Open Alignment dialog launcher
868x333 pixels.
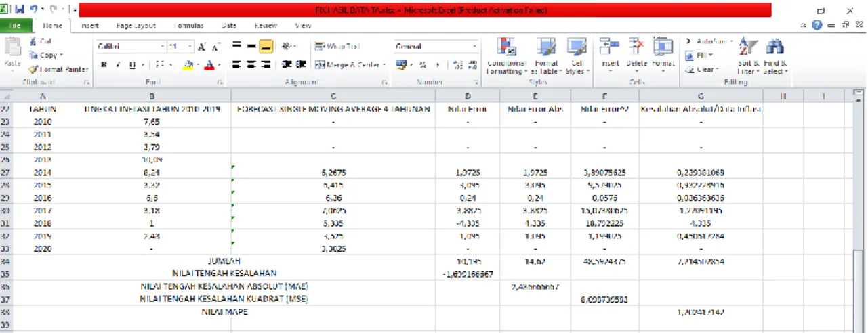click(384, 82)
